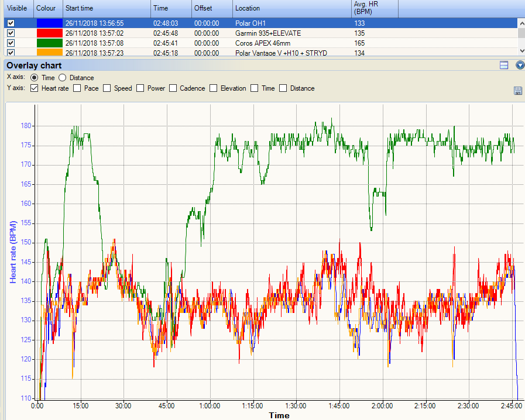Click red colour swatch for Garmin 935
The width and height of the screenshot is (525, 420).
click(x=50, y=33)
